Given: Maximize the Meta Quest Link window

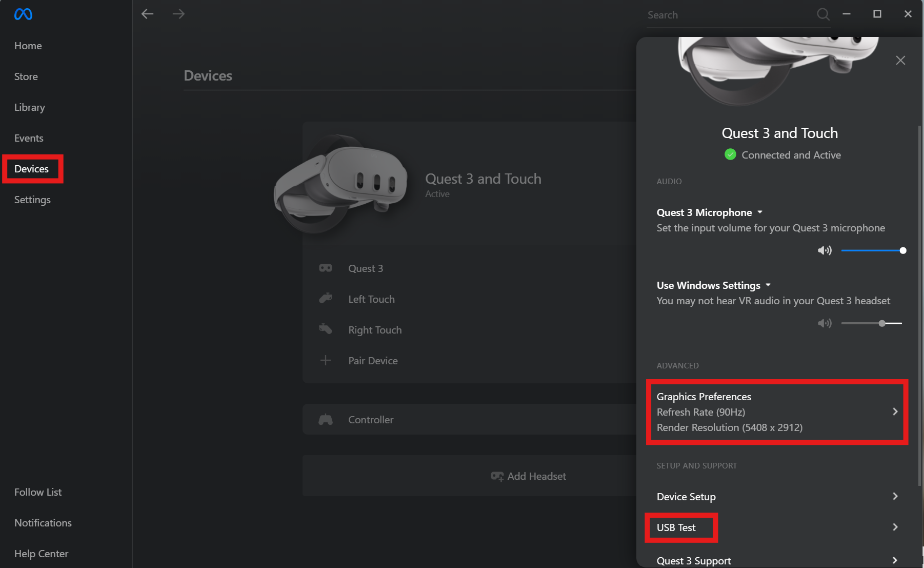Looking at the screenshot, I should tap(877, 14).
